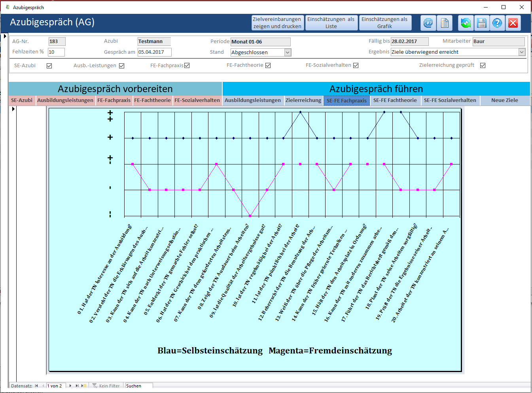Go to the first record in navigation bar
The image size is (532, 393).
(x=36, y=386)
